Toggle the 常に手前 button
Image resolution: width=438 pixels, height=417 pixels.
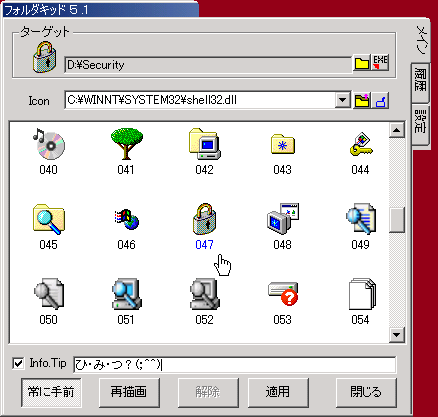tap(51, 392)
